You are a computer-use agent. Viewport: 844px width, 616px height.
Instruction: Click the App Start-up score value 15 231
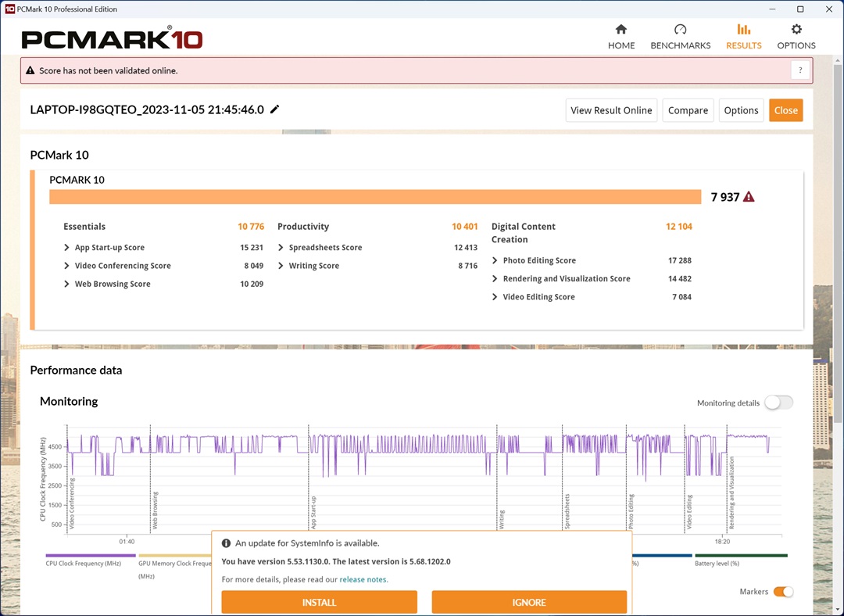point(252,248)
